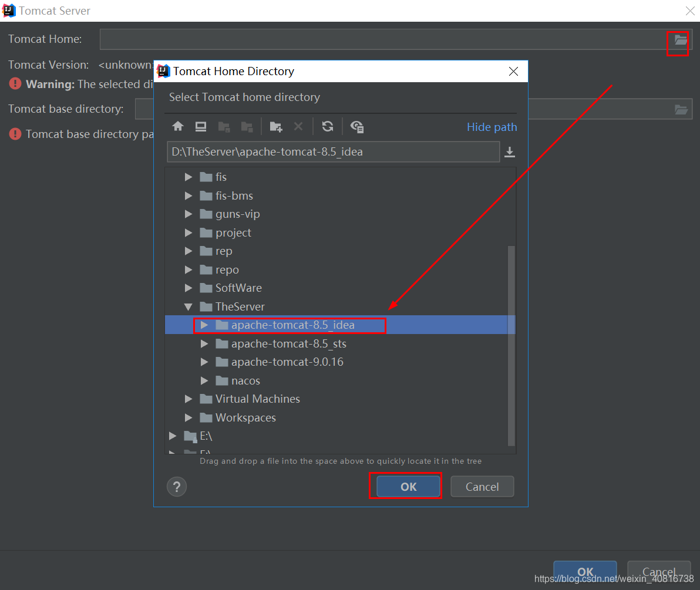Select apache-tomcat-8.5_idea directory
This screenshot has width=700, height=590.
[292, 325]
